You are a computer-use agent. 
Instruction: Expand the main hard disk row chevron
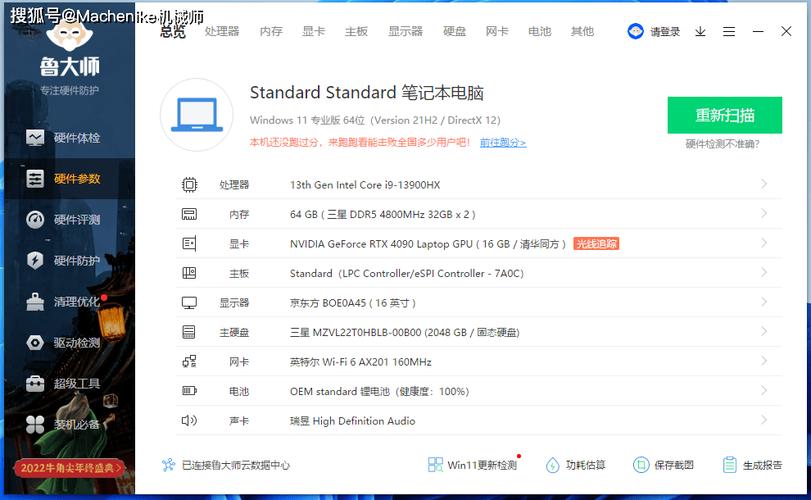764,331
